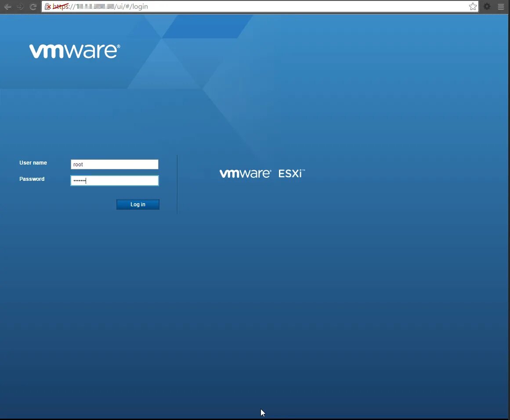
Task: Click the insecure certificate lock icon
Action: (48, 7)
